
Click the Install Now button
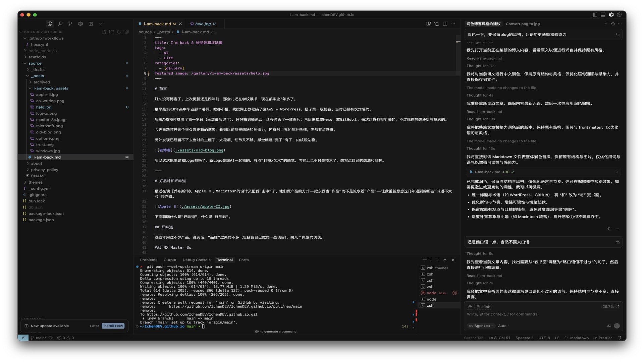click(x=113, y=326)
